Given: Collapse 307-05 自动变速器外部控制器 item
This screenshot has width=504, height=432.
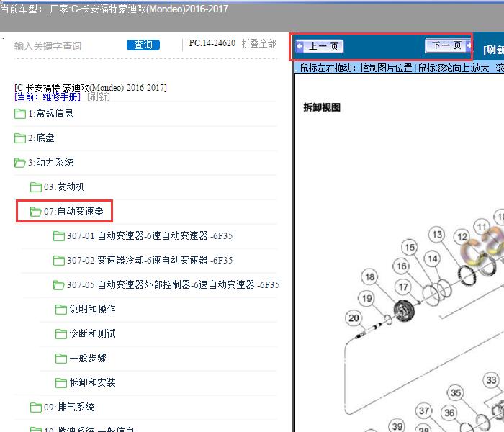Looking at the screenshot, I should [x=173, y=284].
